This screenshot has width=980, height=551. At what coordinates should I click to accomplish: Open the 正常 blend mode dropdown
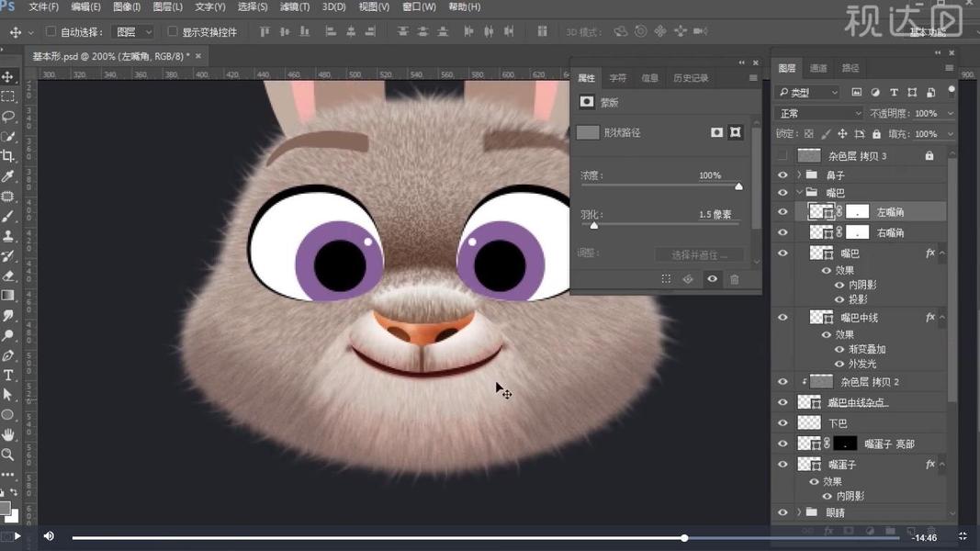(x=819, y=113)
